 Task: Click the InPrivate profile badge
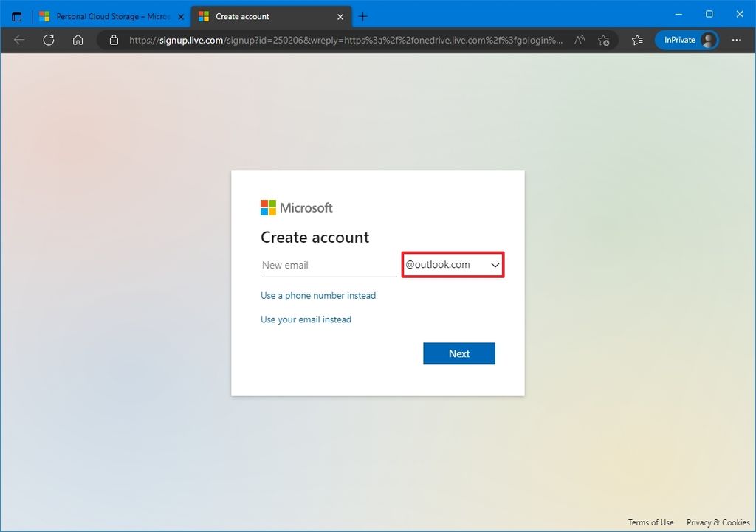point(687,40)
